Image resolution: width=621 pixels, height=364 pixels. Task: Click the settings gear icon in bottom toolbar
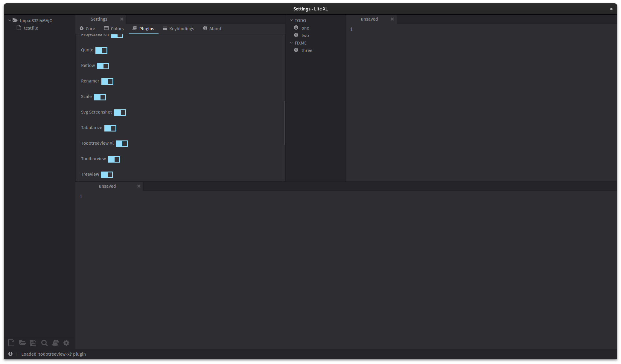click(66, 343)
